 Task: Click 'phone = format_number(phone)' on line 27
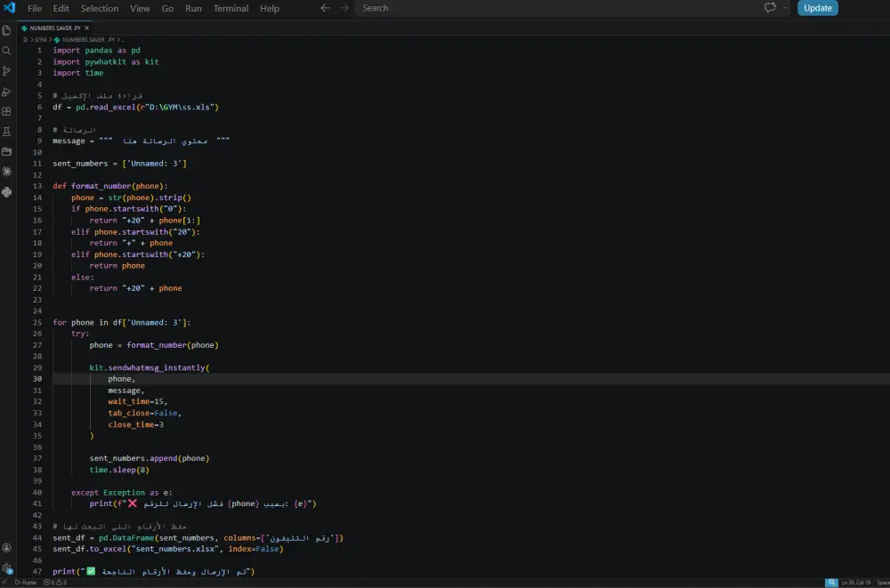tap(154, 345)
